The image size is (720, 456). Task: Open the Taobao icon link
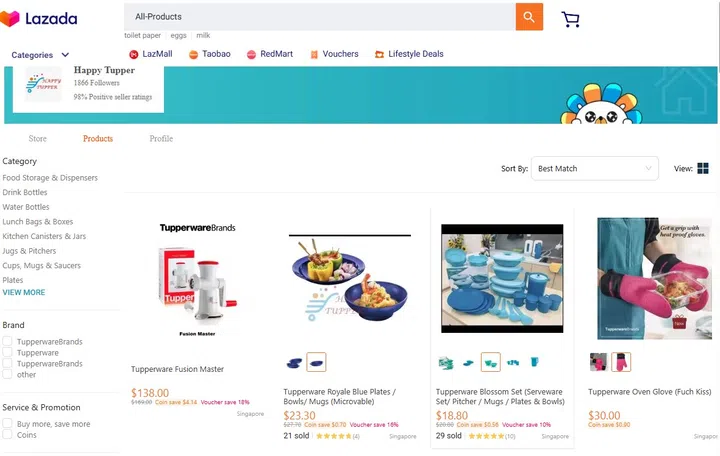(x=193, y=55)
